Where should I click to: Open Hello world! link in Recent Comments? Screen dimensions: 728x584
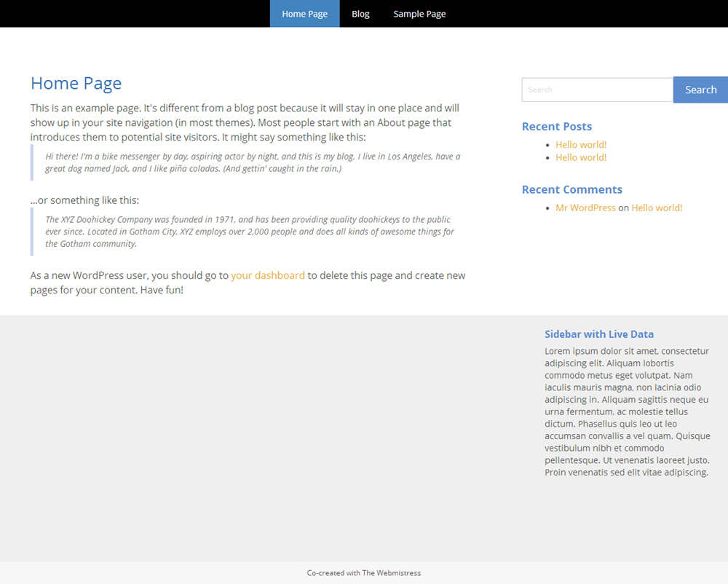[656, 208]
